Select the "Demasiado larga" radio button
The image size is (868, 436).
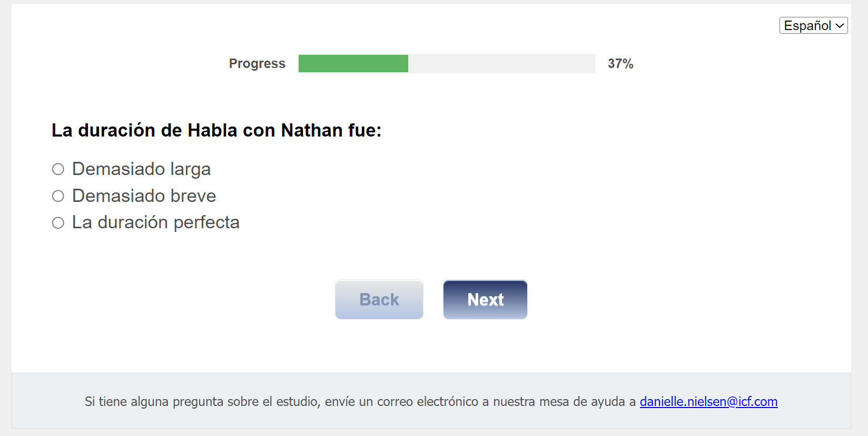pyautogui.click(x=58, y=169)
